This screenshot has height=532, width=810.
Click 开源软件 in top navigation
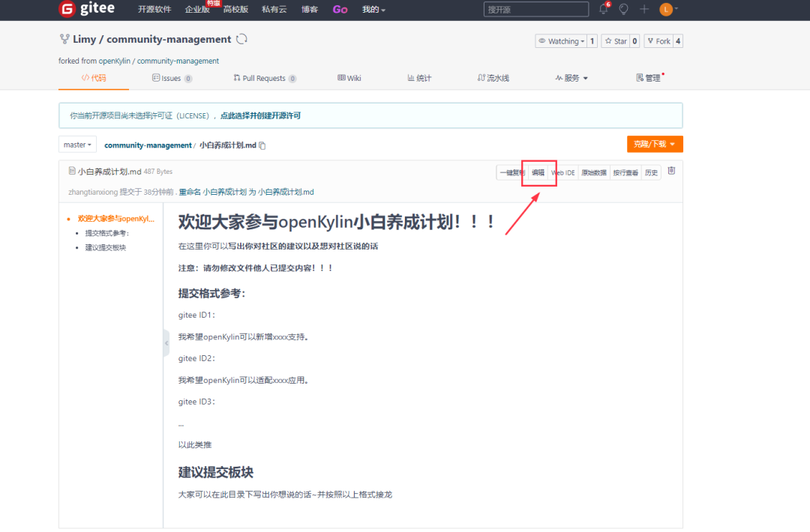tap(154, 9)
